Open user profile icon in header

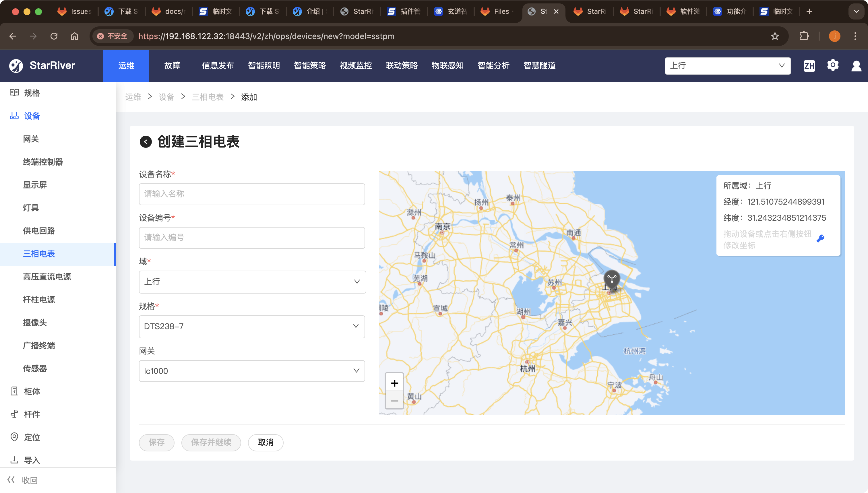pyautogui.click(x=856, y=66)
